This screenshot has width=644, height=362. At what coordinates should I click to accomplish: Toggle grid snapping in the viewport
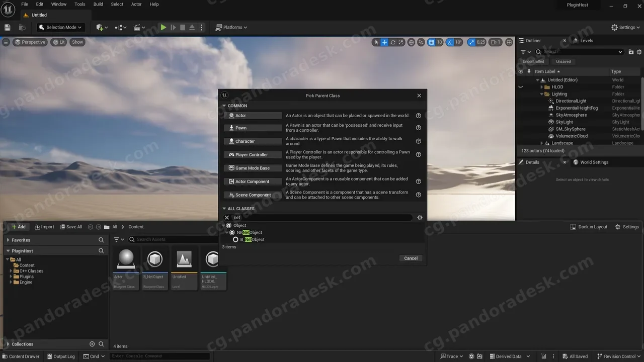[431, 42]
